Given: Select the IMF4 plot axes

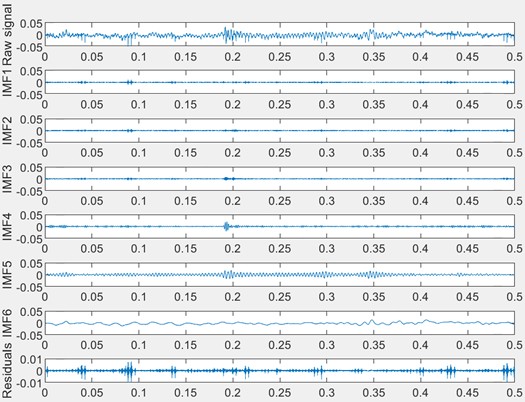Looking at the screenshot, I should point(280,227).
